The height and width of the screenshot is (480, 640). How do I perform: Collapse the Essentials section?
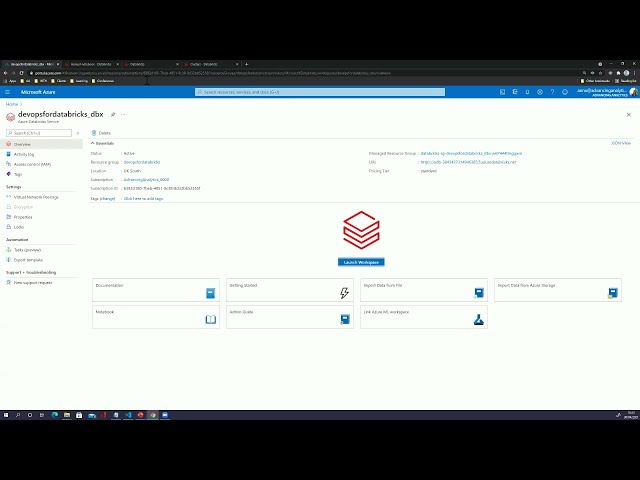[x=102, y=144]
